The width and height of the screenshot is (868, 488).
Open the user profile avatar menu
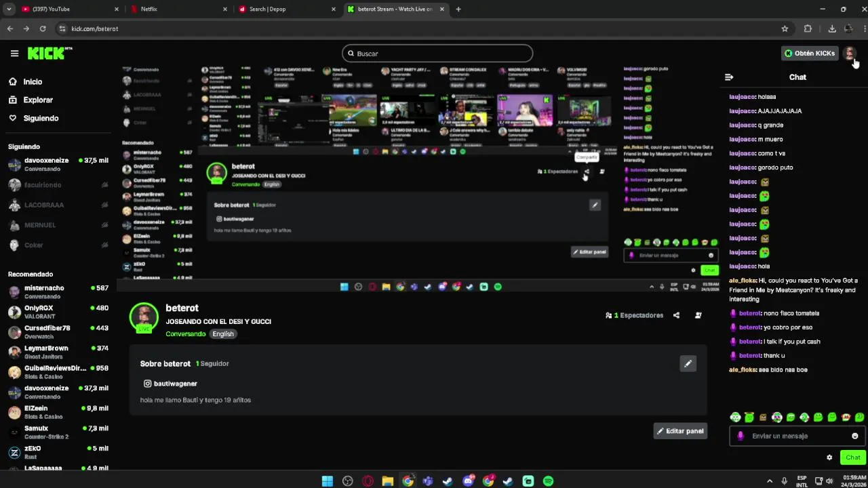click(850, 54)
